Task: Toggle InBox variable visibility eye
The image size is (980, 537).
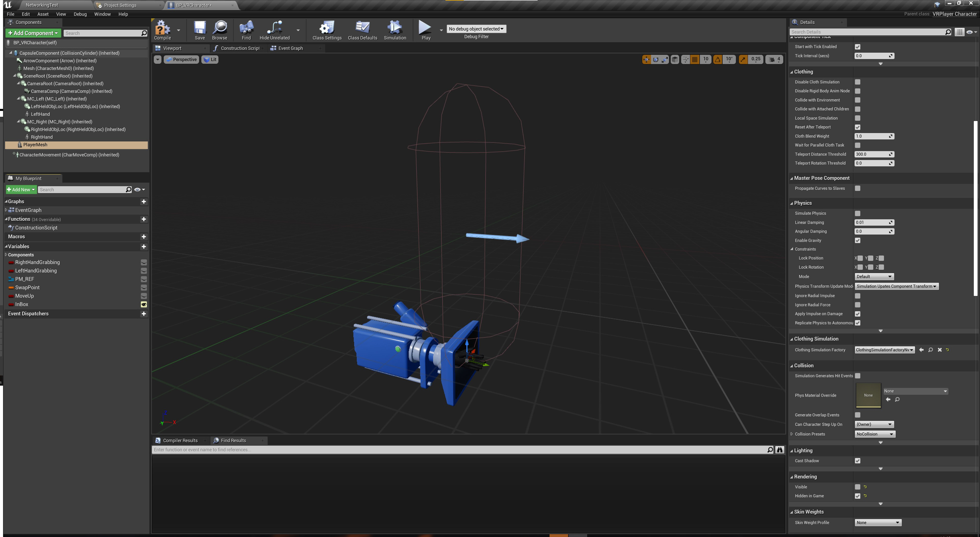Action: (144, 304)
